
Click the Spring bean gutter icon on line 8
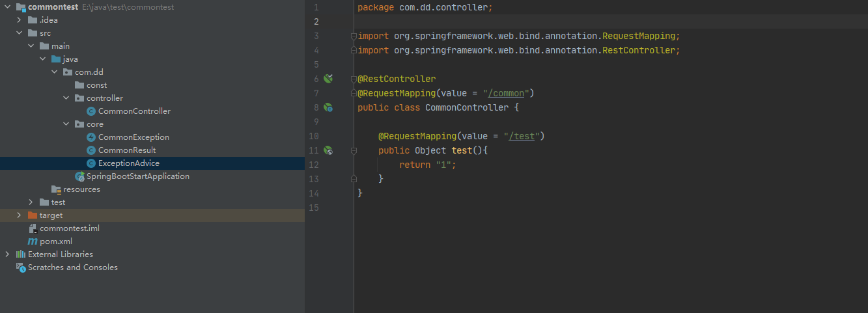click(328, 107)
